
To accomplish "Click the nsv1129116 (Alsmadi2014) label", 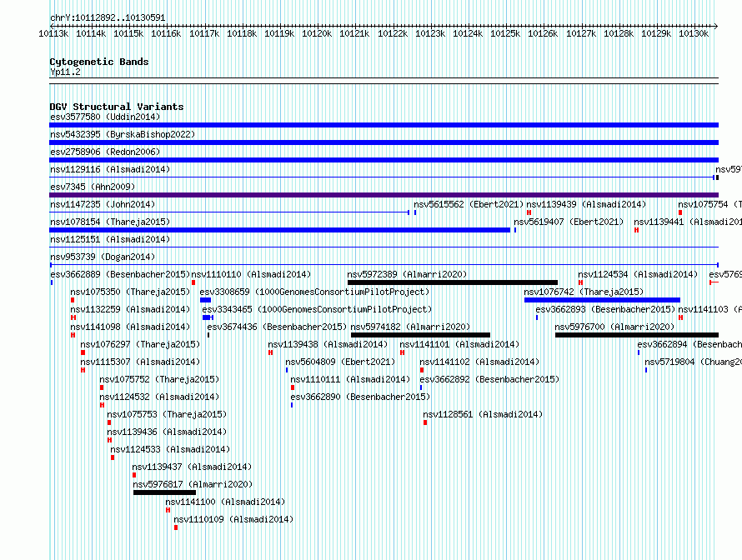I will pyautogui.click(x=110, y=169).
